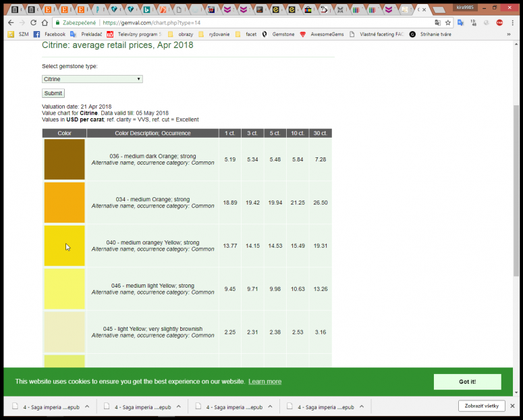The width and height of the screenshot is (523, 420).
Task: Open the Prekladač bookmark
Action: click(x=86, y=34)
